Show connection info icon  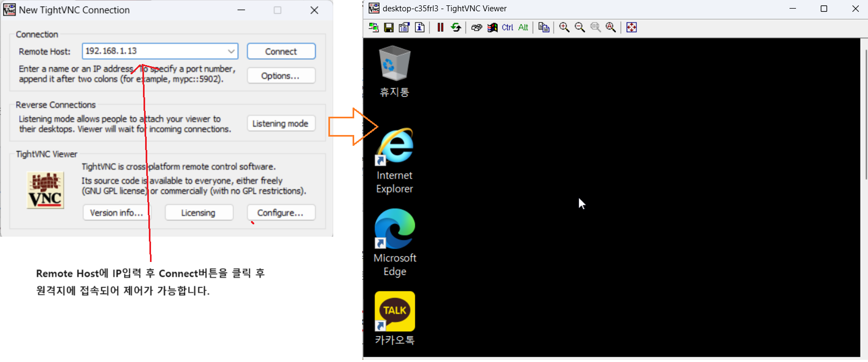pyautogui.click(x=420, y=27)
